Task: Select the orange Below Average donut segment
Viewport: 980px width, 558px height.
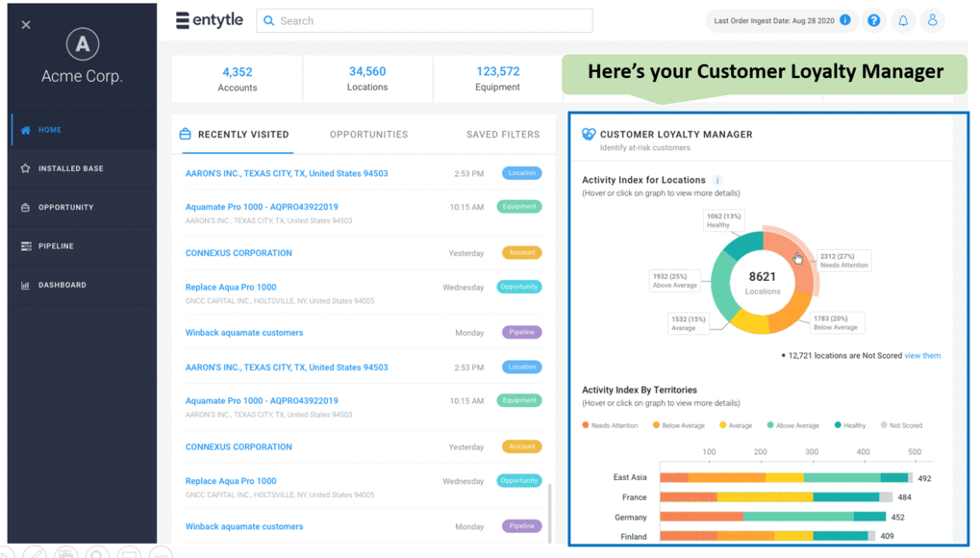Action: coord(792,314)
